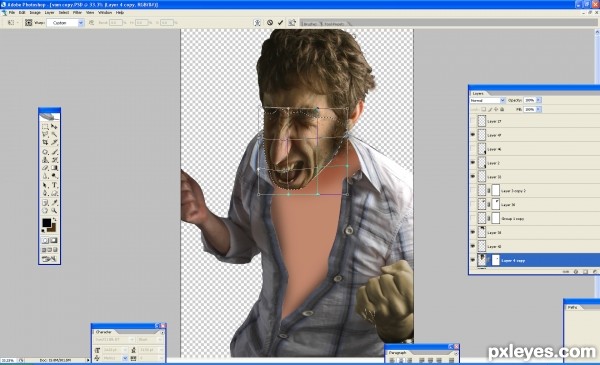600x365 pixels.
Task: Select the Slice tool
Action: [x=54, y=142]
